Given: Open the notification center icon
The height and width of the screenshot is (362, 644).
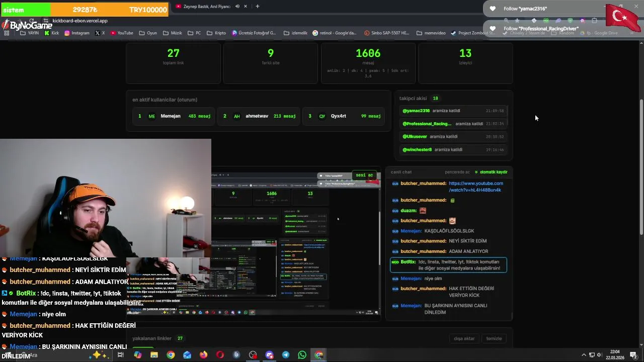Looking at the screenshot, I should coord(633,355).
